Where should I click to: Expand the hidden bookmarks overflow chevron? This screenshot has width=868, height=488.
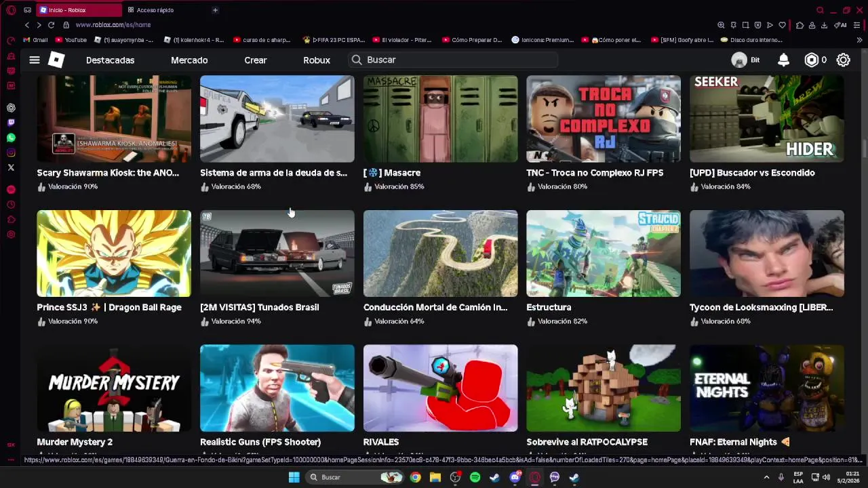[x=860, y=40]
